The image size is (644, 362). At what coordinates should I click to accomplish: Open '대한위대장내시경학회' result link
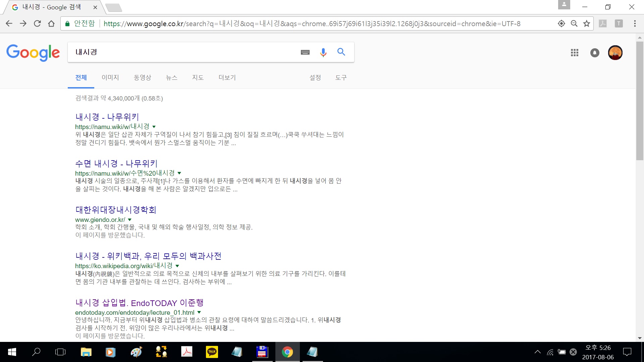116,210
